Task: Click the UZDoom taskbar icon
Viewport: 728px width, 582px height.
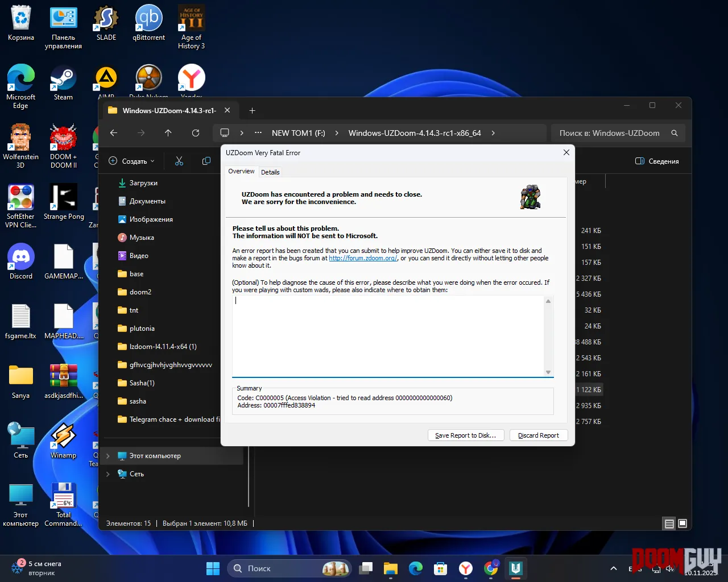Action: click(x=516, y=568)
